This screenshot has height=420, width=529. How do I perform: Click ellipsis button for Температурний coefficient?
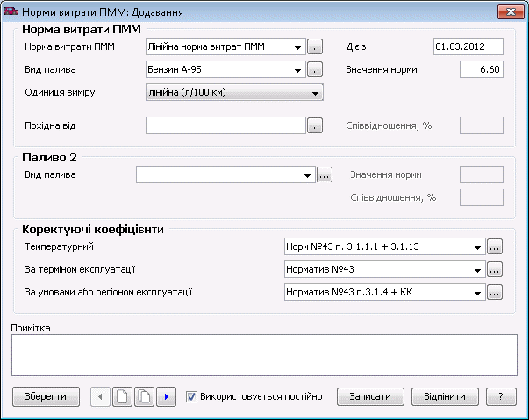[495, 246]
